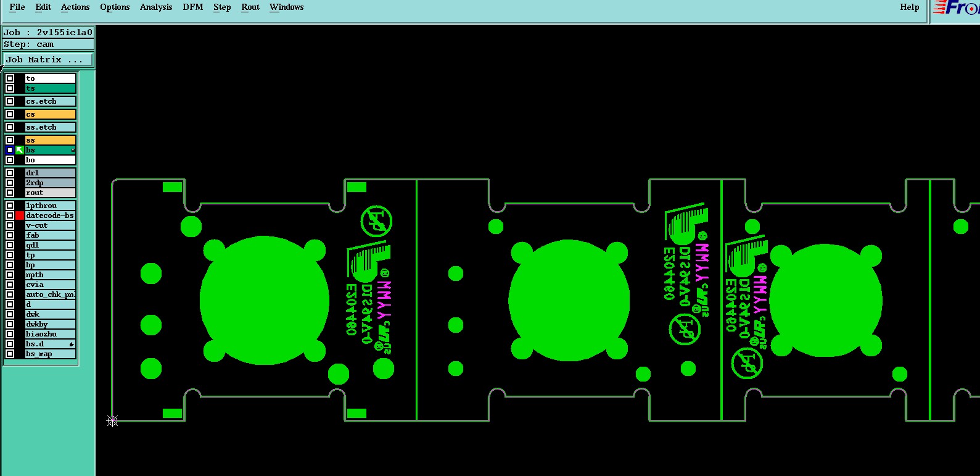Open the DFM menu
980x476 pixels.
[193, 7]
